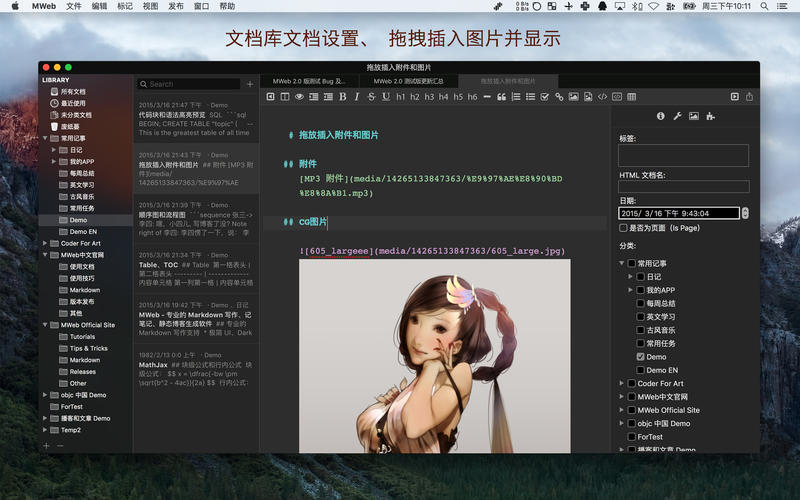Viewport: 800px width, 500px height.
Task: Click the Search field in document list
Action: click(190, 84)
